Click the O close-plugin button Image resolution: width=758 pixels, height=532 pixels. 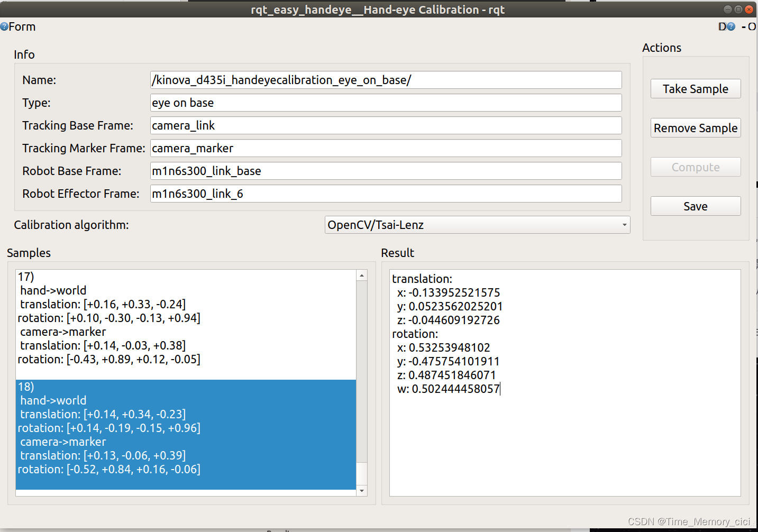(752, 26)
